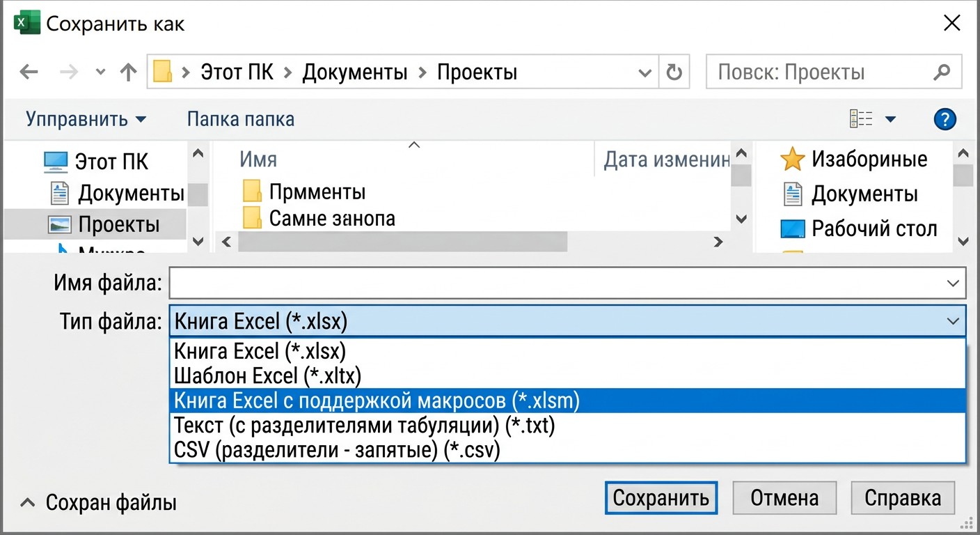
Task: Click right pane scroll down arrow
Action: coord(963,242)
